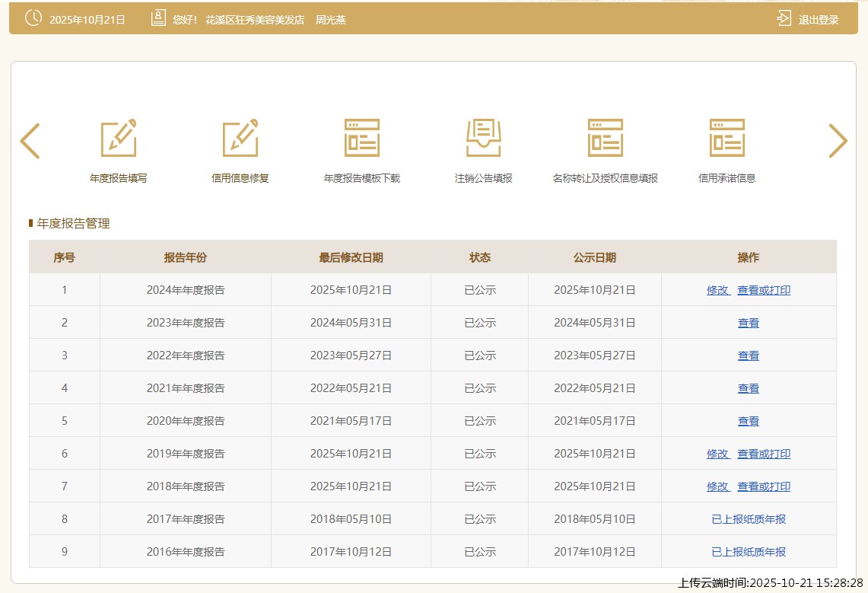Viewport: 868px width, 593px height.
Task: View the 2023年年度报告 via 查看
Action: [x=749, y=323]
